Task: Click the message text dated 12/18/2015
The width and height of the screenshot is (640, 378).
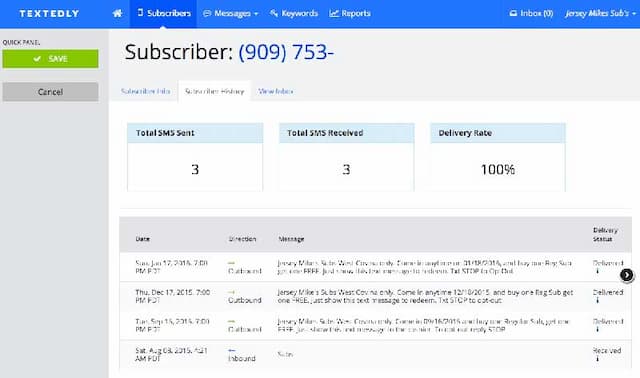Action: point(425,296)
